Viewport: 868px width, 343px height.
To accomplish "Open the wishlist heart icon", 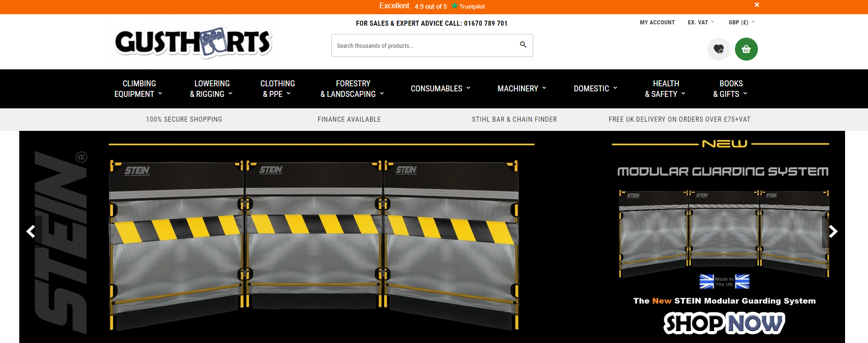I will pyautogui.click(x=719, y=49).
